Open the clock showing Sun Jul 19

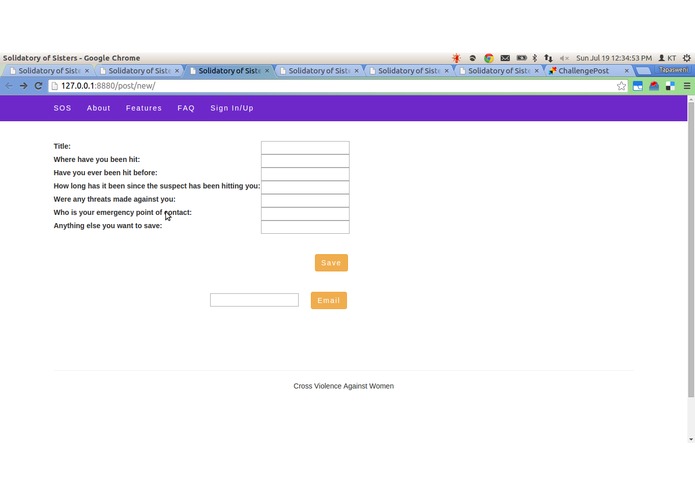pyautogui.click(x=614, y=58)
